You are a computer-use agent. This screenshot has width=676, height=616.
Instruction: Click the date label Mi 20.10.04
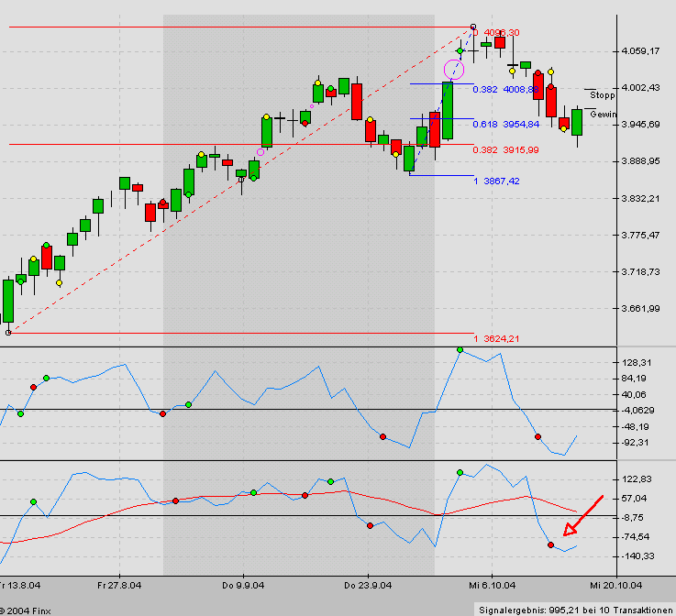(x=616, y=586)
